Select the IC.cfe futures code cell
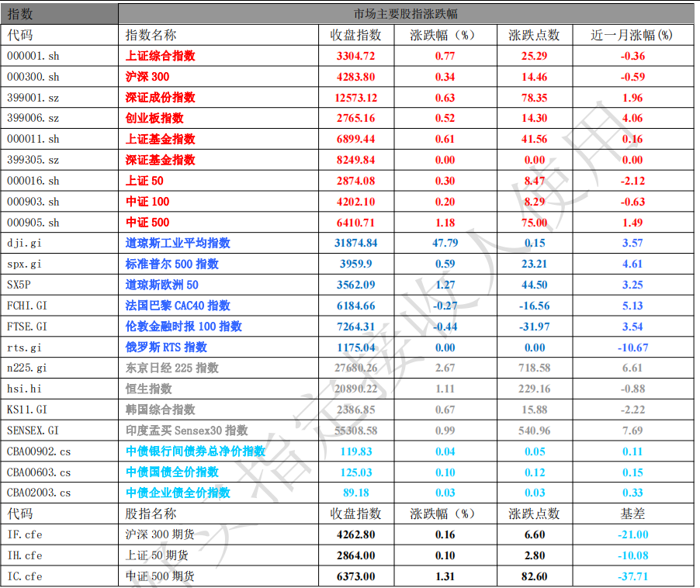This screenshot has width=700, height=588. tap(25, 576)
